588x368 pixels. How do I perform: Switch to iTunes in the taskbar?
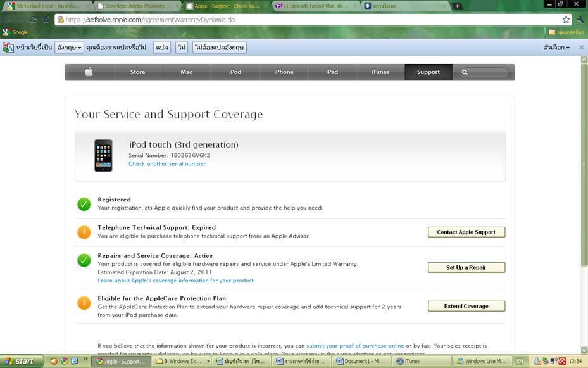421,361
